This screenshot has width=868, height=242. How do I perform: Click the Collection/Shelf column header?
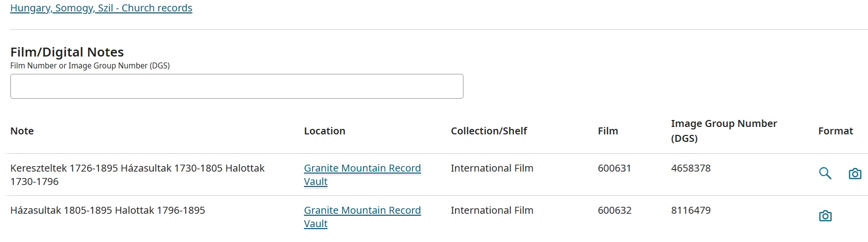click(x=489, y=131)
